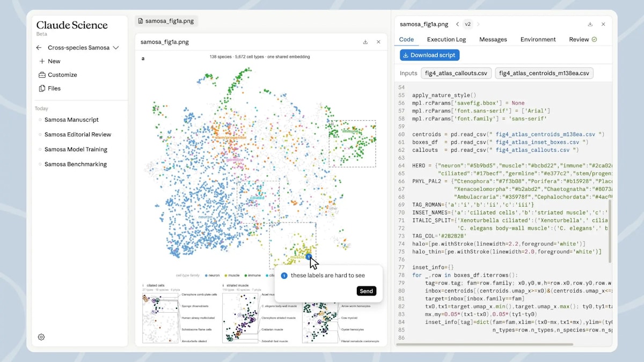Click the Review tab checkmark icon
The height and width of the screenshot is (362, 644).
click(594, 39)
